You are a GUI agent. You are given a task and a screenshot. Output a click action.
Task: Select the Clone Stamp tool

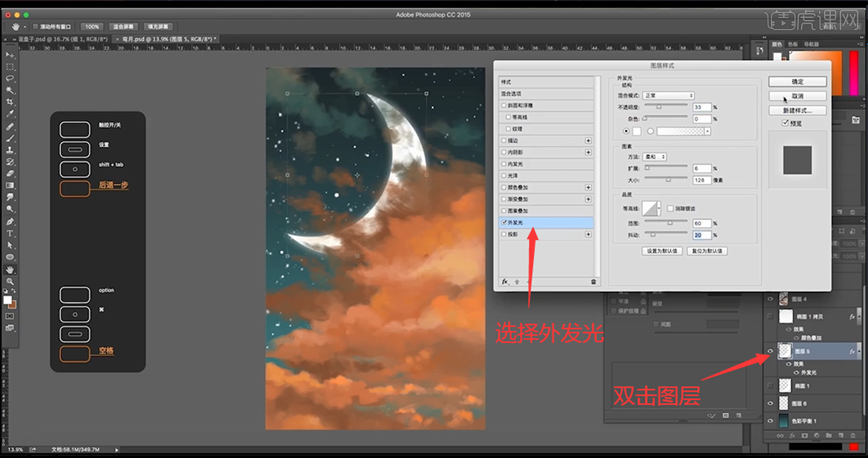click(10, 150)
